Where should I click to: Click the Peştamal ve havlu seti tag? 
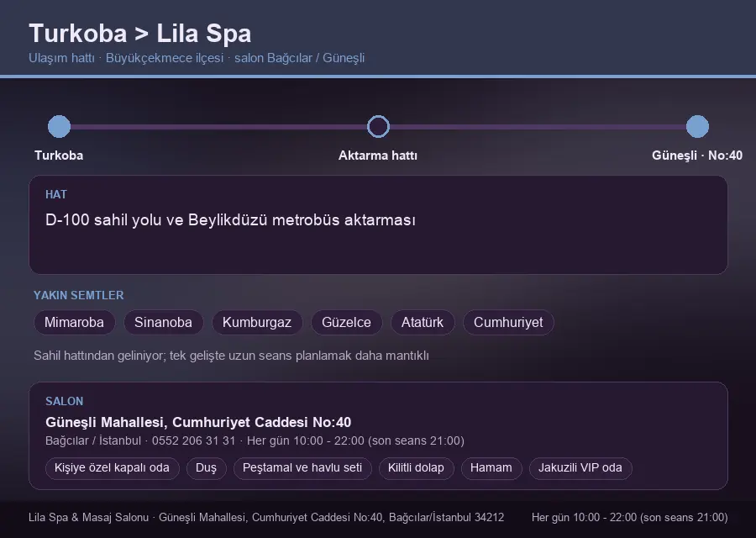[x=302, y=468]
